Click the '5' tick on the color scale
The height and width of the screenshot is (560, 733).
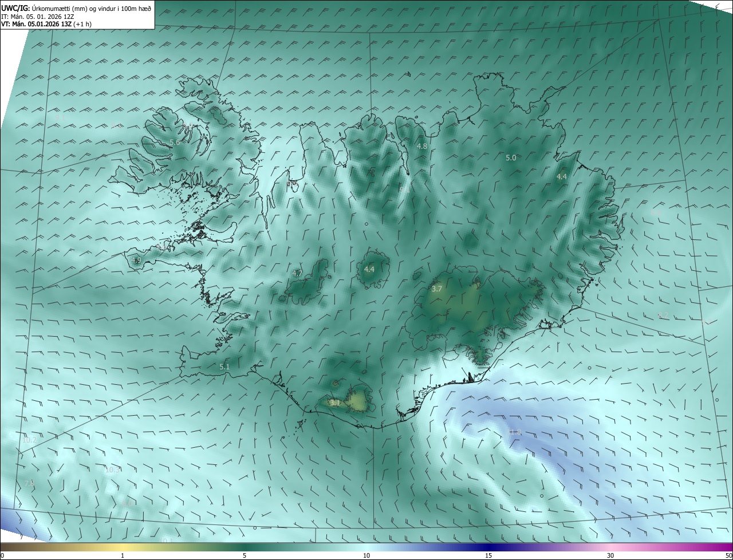point(245,556)
